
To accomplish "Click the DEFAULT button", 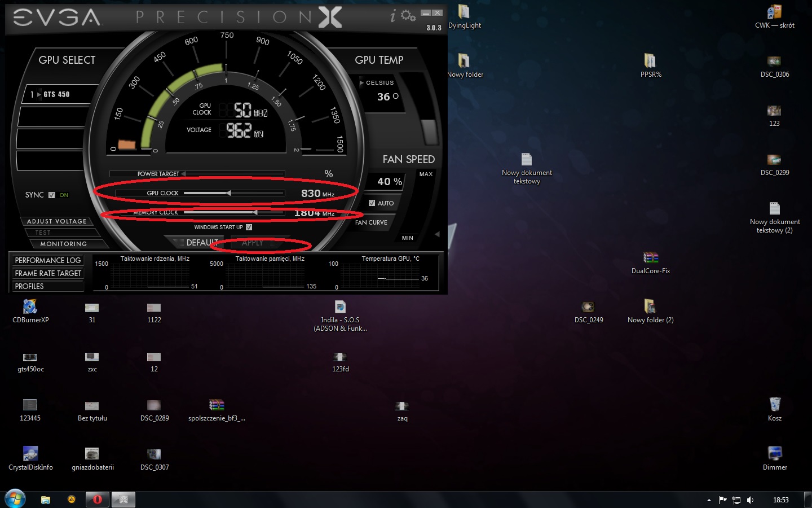I will coord(195,243).
